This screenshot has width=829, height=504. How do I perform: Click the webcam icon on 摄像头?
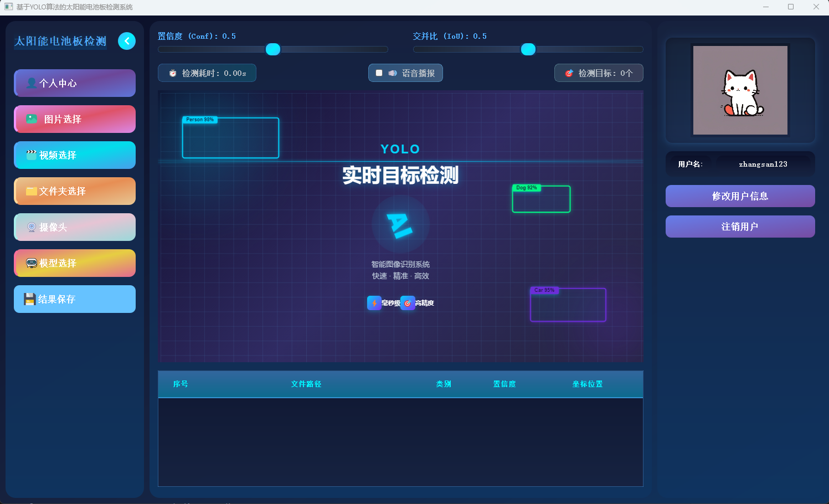click(x=32, y=227)
